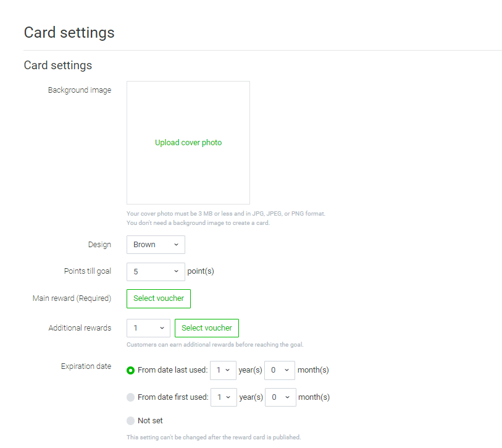This screenshot has width=502, height=448.
Task: Open year selector for 'From date first used'
Action: coord(223,397)
